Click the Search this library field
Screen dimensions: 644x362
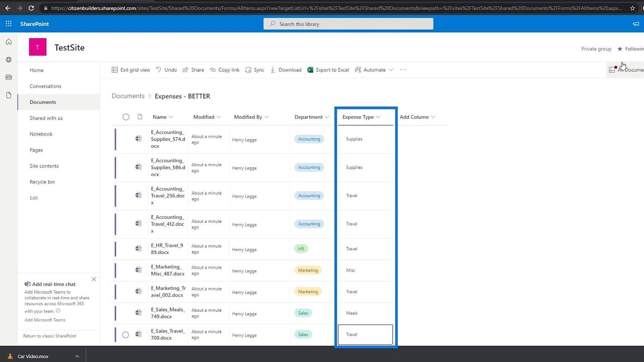348,24
